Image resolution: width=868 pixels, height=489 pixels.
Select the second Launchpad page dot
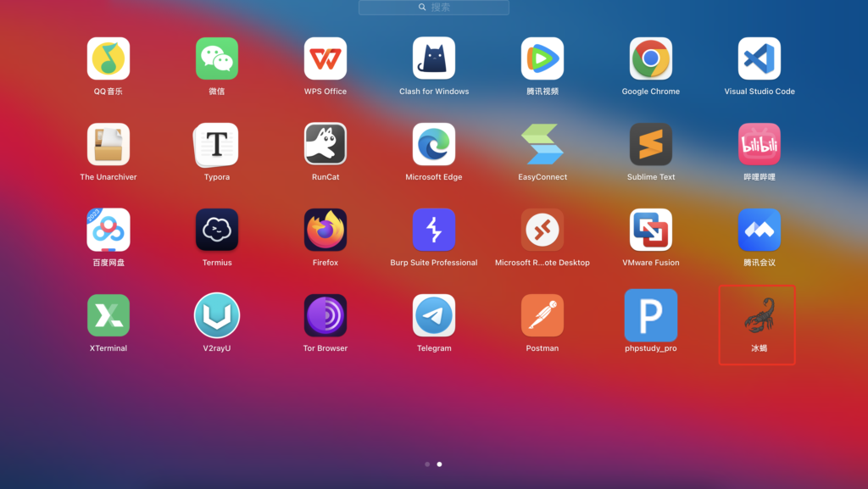pos(440,464)
